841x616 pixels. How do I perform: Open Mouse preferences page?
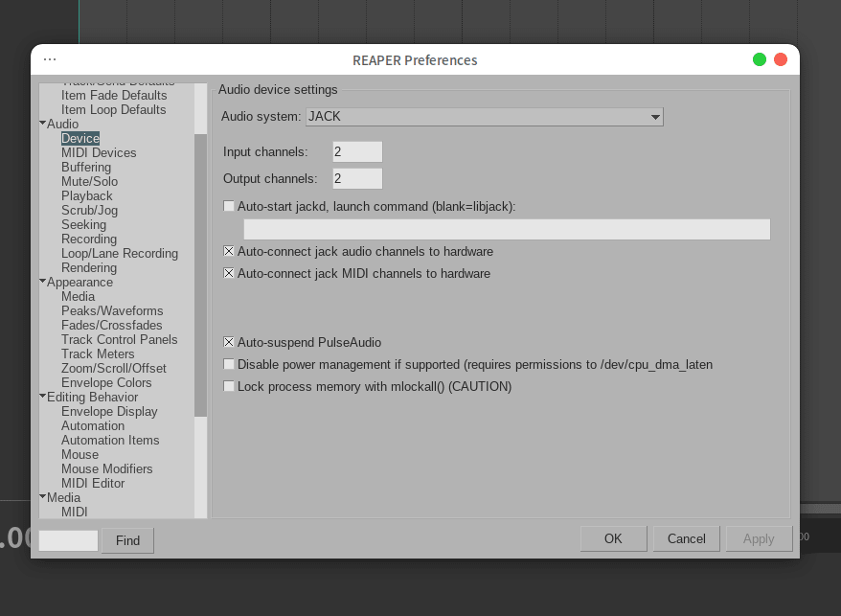tap(80, 454)
